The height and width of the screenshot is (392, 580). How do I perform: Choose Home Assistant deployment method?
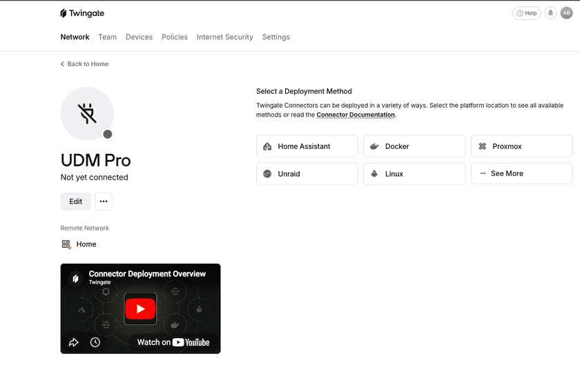pos(307,146)
